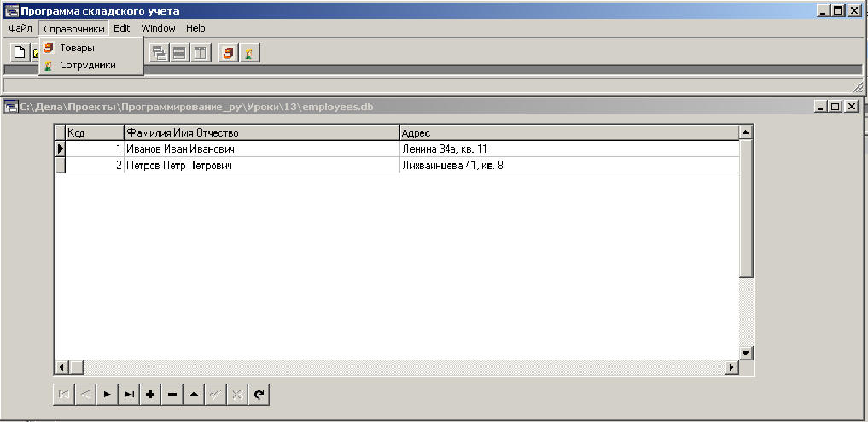The image size is (868, 422).
Task: Click the Tile windows horizontally icon
Action: tap(179, 53)
